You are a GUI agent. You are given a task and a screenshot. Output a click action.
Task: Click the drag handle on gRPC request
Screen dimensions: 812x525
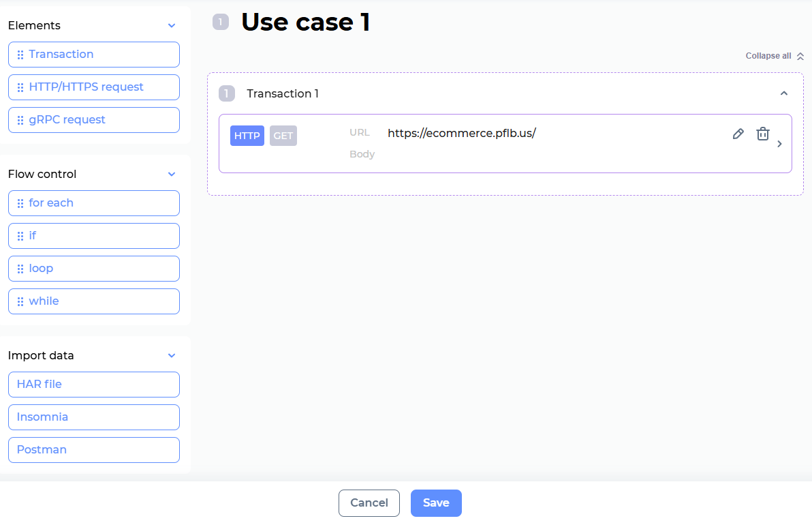tap(20, 121)
